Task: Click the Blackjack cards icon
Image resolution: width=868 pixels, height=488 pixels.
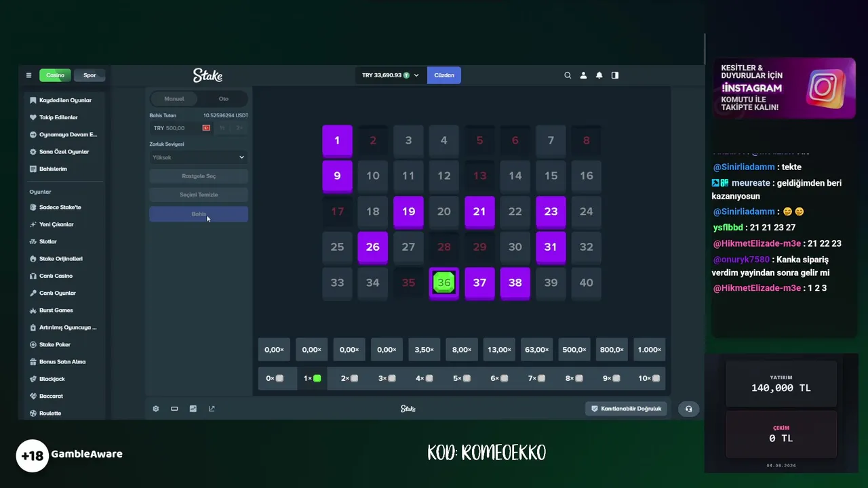Action: [33, 379]
